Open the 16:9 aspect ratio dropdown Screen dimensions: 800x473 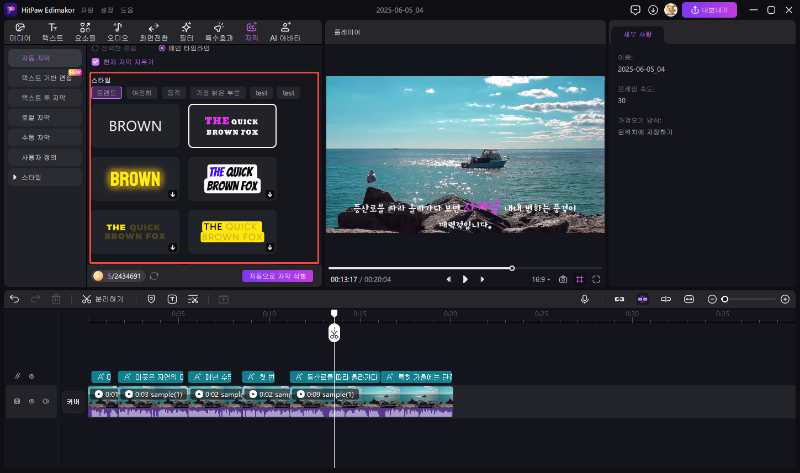(x=539, y=279)
